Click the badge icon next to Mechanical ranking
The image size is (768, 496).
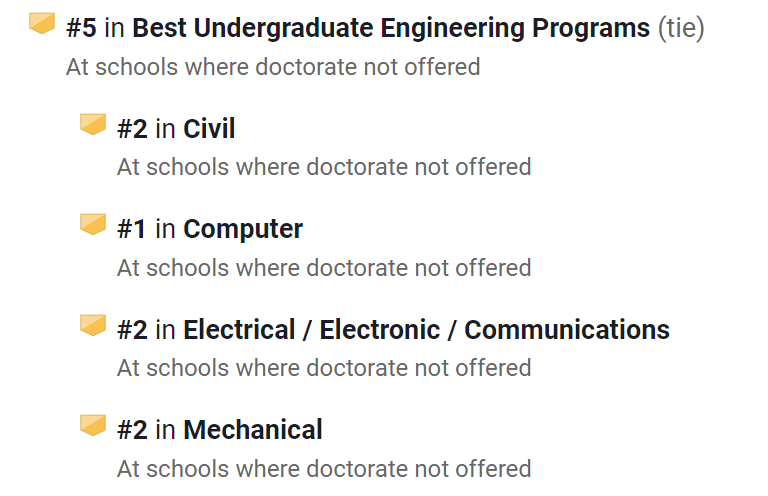click(x=93, y=425)
